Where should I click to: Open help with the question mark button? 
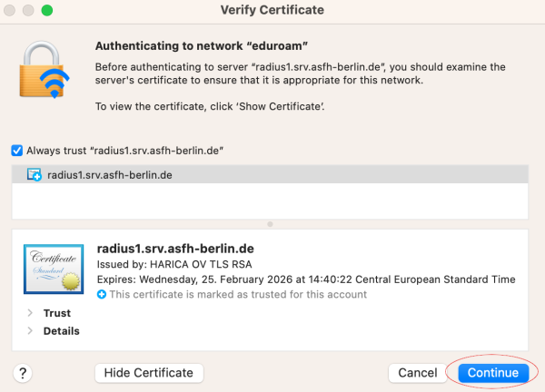pos(23,373)
